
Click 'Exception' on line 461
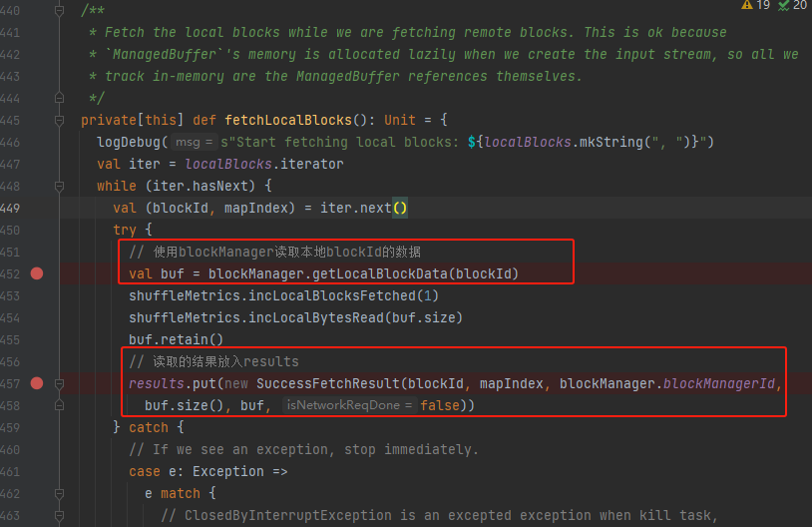point(227,471)
